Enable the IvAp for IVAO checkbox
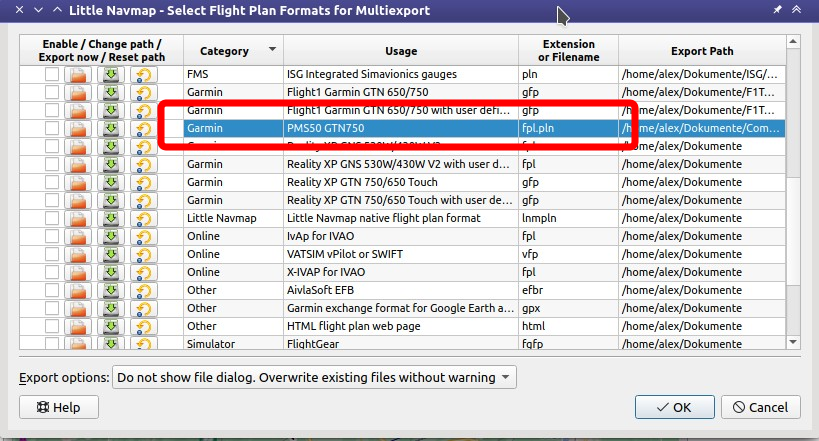 click(52, 236)
